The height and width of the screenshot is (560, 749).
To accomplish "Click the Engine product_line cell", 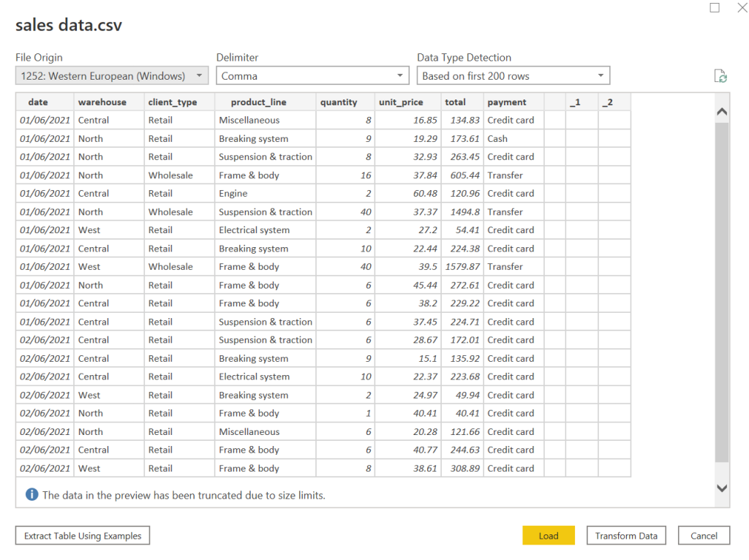I will click(x=265, y=193).
